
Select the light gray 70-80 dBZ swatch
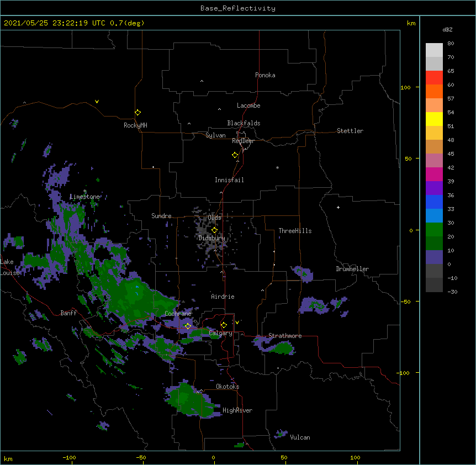pos(434,50)
